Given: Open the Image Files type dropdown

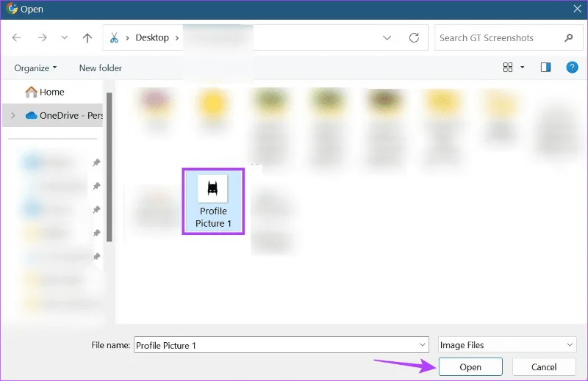Looking at the screenshot, I should [x=507, y=344].
